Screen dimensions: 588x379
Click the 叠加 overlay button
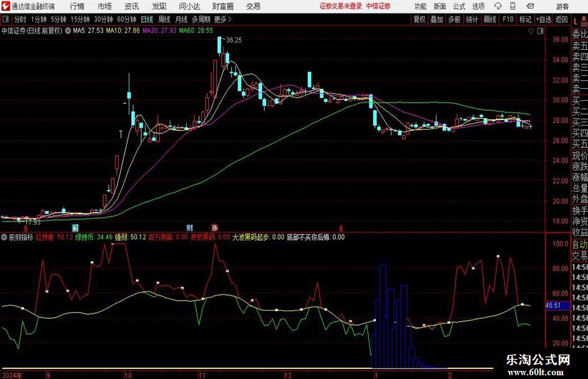coord(437,19)
